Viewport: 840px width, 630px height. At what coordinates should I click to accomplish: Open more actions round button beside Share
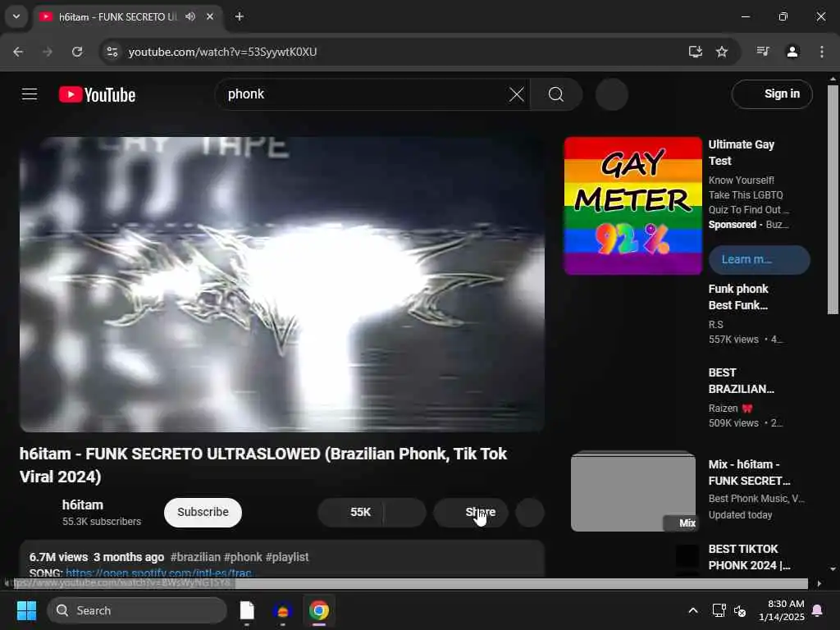[530, 512]
